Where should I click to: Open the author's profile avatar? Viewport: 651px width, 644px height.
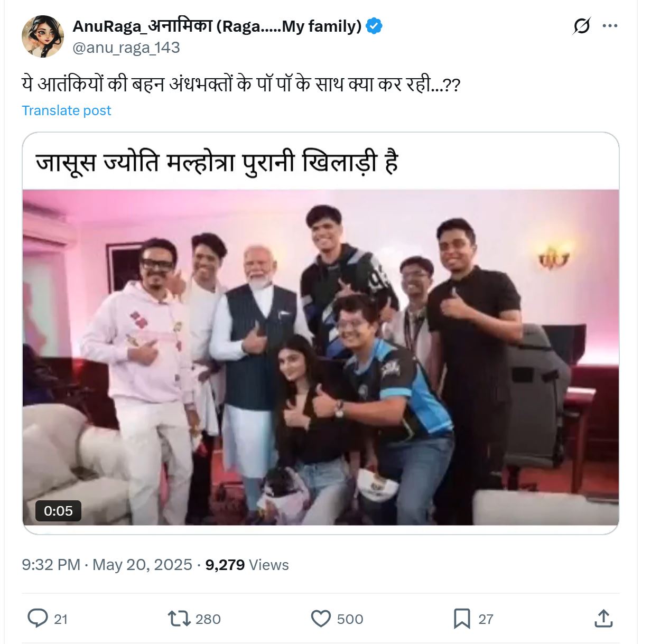42,36
